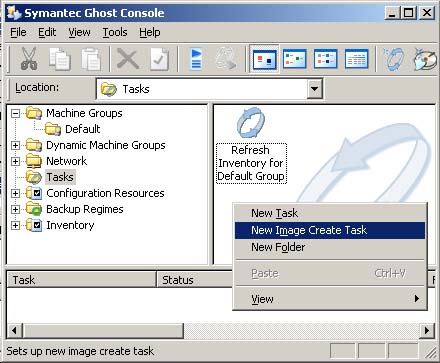
Task: Click the Inventory tree icon
Action: pyautogui.click(x=34, y=225)
